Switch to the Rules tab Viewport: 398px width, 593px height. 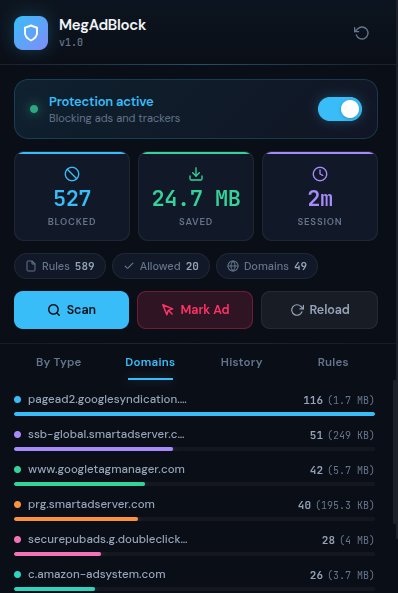(333, 362)
